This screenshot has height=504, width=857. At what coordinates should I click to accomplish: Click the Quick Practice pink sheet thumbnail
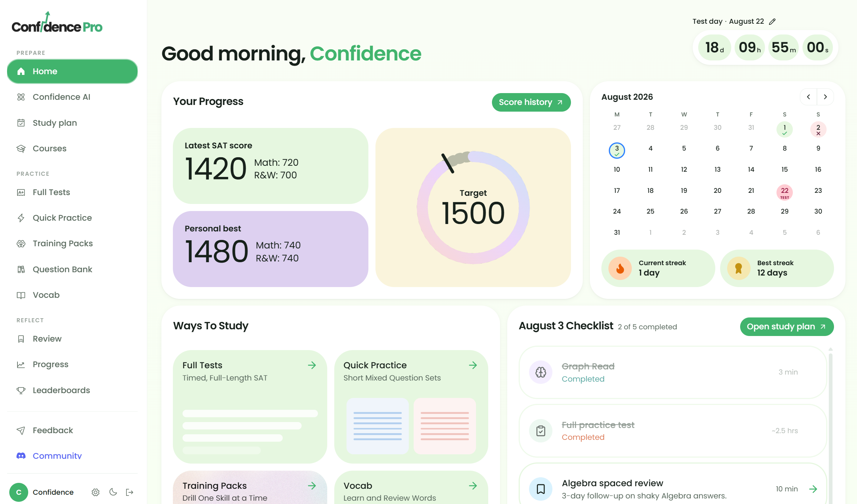tap(445, 426)
